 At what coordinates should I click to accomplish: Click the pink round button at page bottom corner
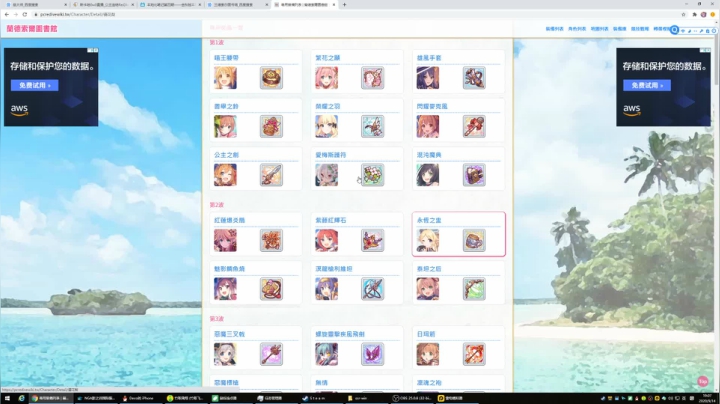(703, 382)
